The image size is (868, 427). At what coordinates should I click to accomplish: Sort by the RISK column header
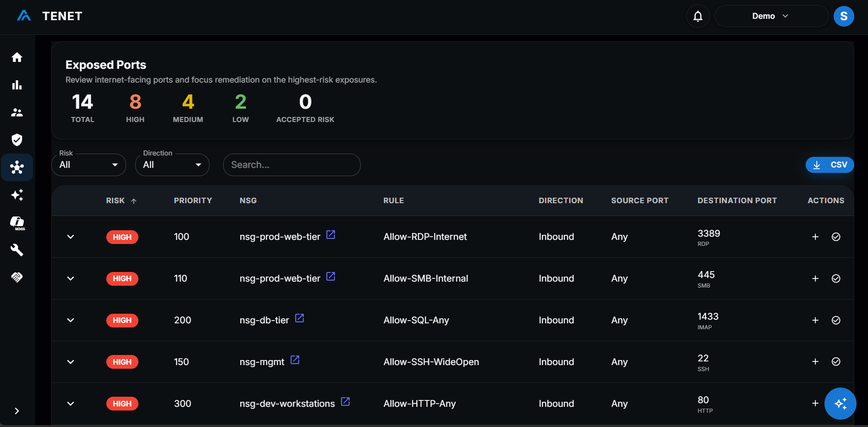tap(121, 201)
